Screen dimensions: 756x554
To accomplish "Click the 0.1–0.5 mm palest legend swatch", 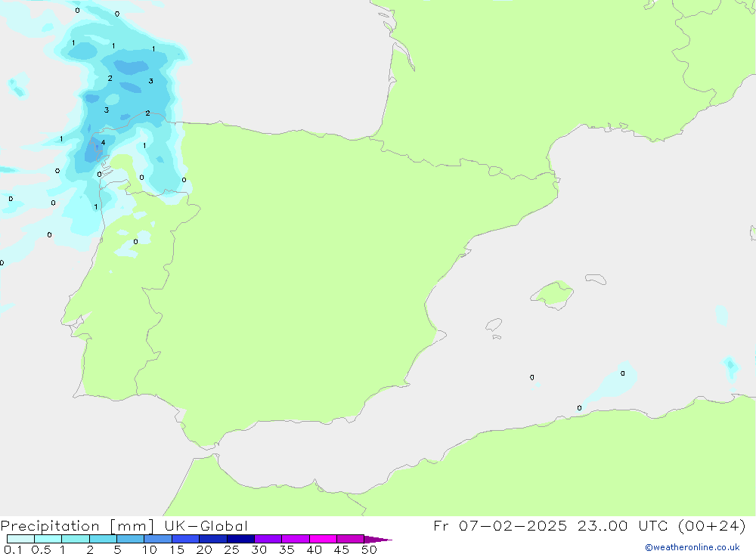I will [20, 539].
